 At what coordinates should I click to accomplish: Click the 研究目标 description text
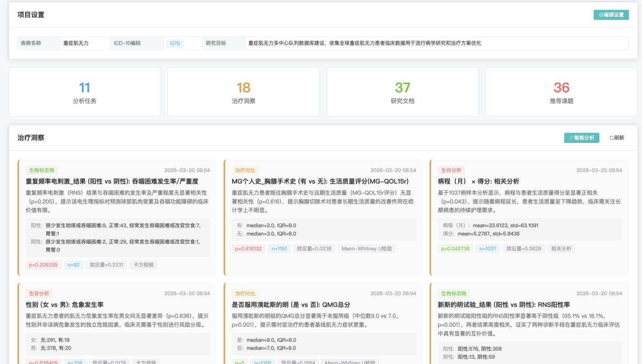364,43
